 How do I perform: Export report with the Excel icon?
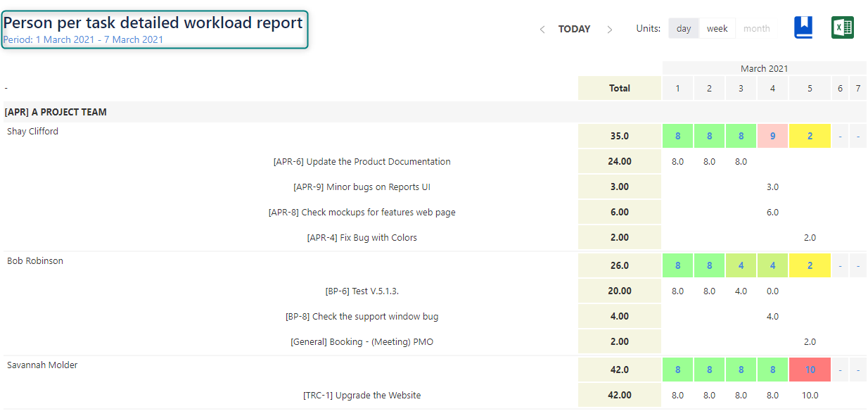coord(842,27)
